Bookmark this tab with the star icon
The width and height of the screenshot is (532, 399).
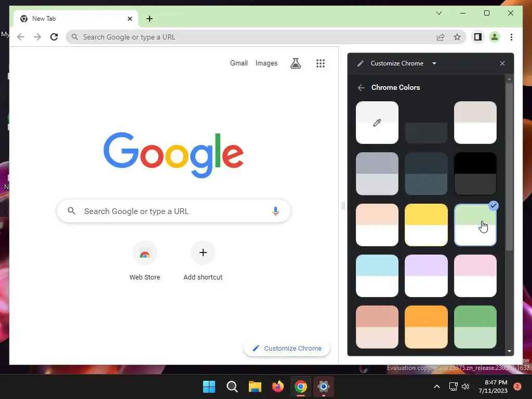point(457,37)
